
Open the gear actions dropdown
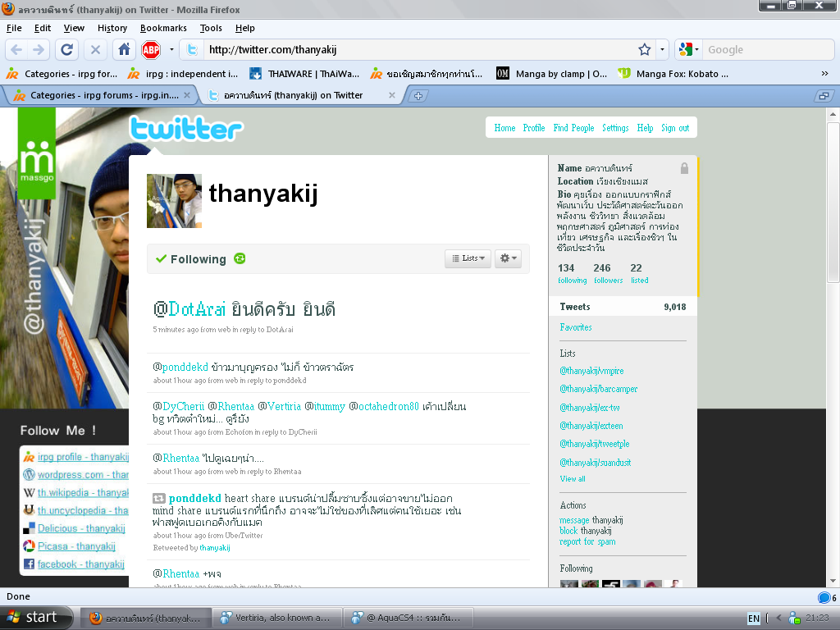click(508, 258)
